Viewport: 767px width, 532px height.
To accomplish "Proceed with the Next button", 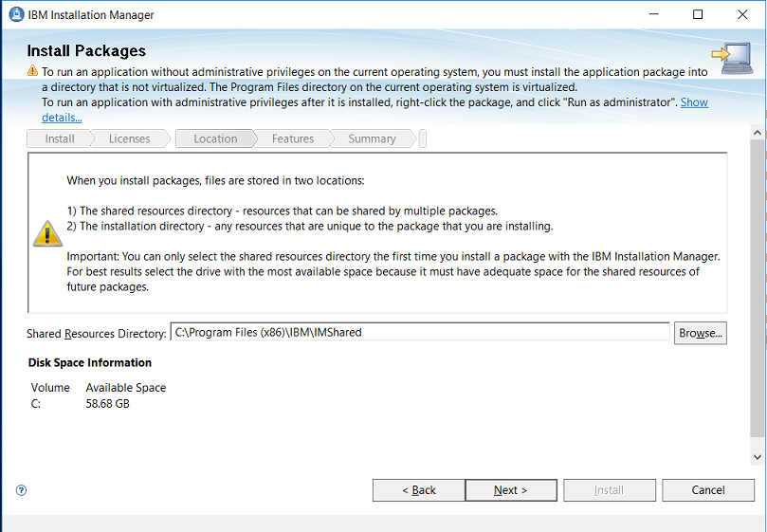I will click(x=511, y=490).
